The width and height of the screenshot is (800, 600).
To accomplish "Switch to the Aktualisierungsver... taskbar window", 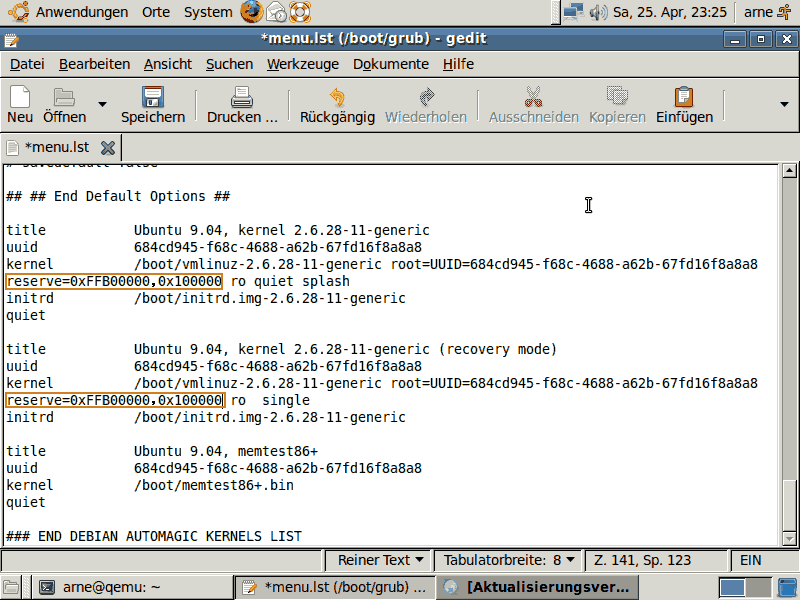I will [x=538, y=587].
